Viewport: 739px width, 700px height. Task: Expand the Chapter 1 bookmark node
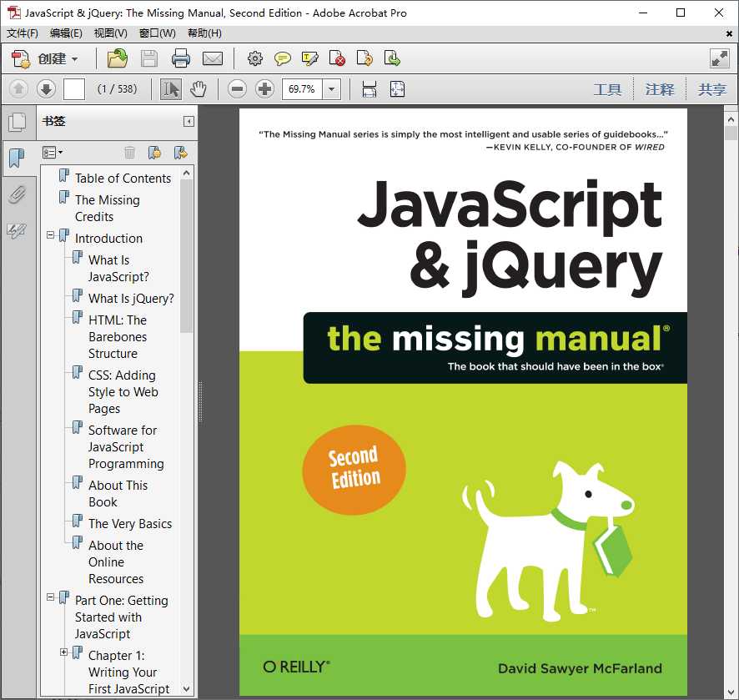(63, 652)
